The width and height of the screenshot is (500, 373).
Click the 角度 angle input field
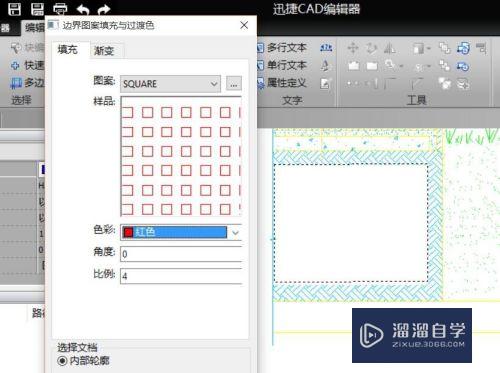point(181,254)
